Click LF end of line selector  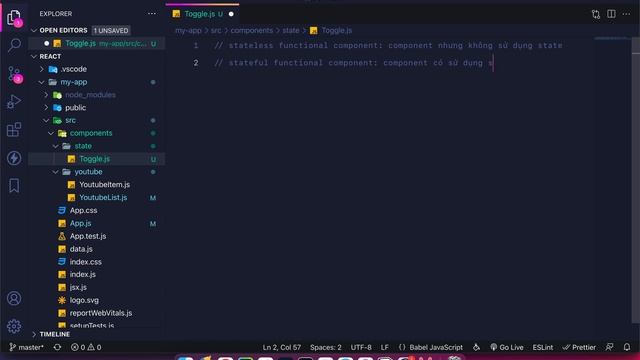coord(384,347)
